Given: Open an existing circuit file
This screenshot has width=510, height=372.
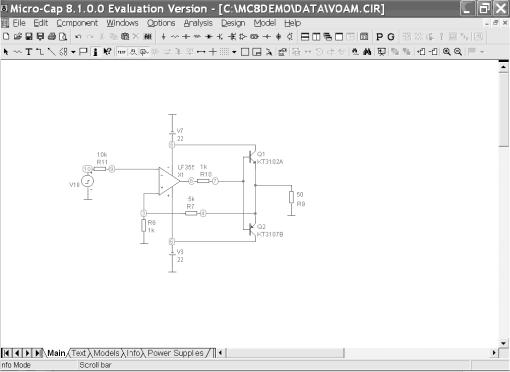Looking at the screenshot, I should pos(18,37).
